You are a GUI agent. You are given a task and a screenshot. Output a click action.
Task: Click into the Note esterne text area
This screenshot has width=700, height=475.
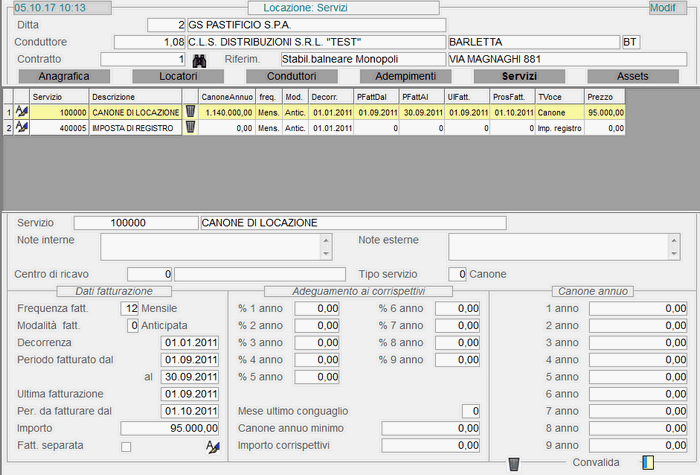point(558,246)
